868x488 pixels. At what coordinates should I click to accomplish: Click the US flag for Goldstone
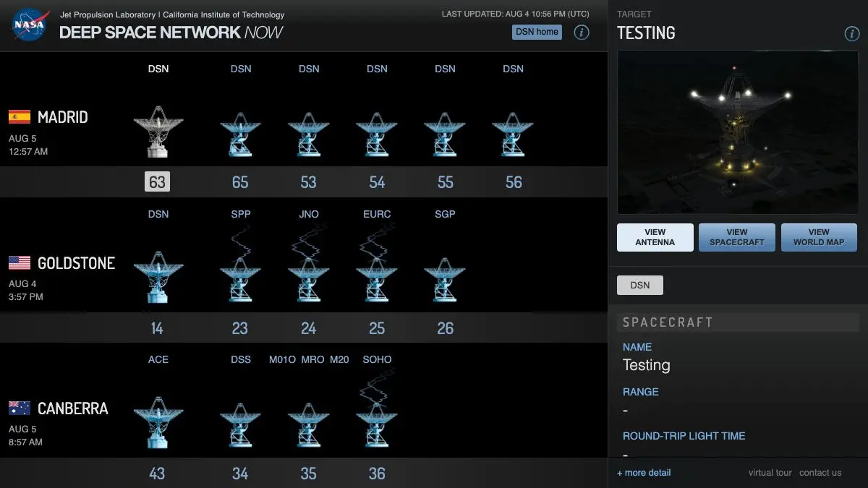(20, 262)
